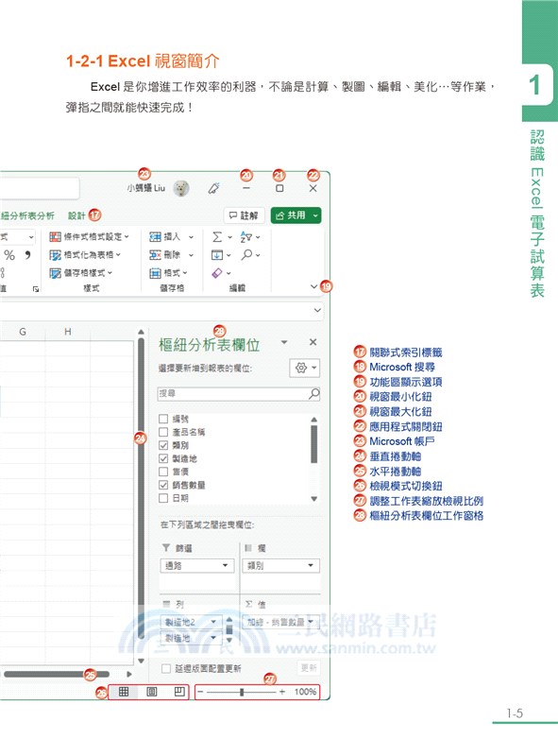Image resolution: width=558 pixels, height=756 pixels.
Task: Open the 加總 - 銷售數量 value dropdown
Action: [x=311, y=622]
